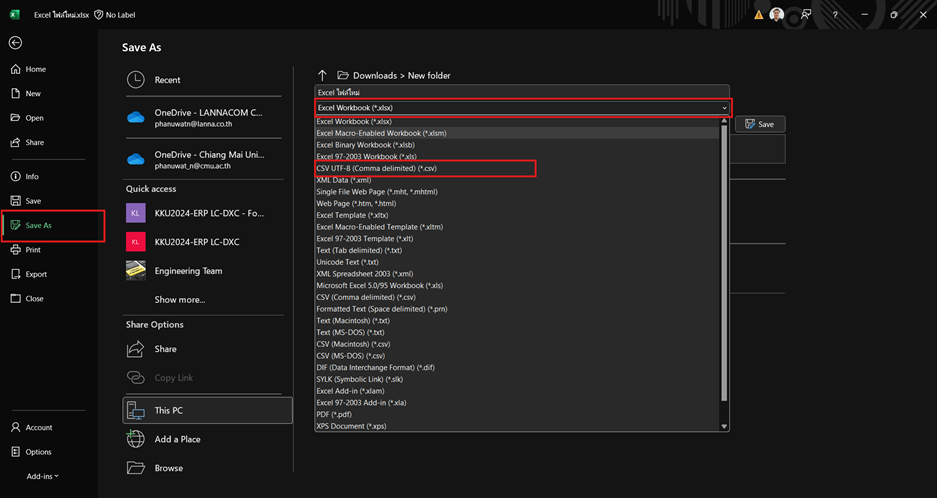Choose Single File Web Page (*.mht, *.mhtml)
Screen dimensions: 937x498
click(x=518, y=192)
